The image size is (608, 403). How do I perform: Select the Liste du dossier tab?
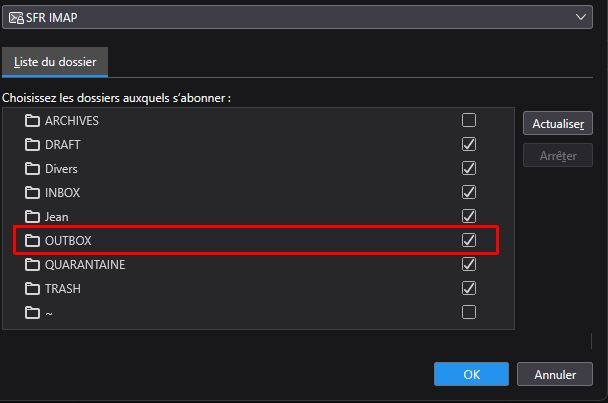point(55,62)
